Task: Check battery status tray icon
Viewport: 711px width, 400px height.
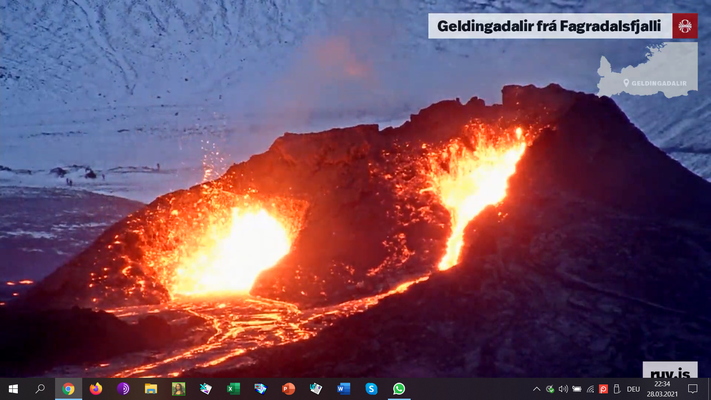Action: tap(577, 389)
